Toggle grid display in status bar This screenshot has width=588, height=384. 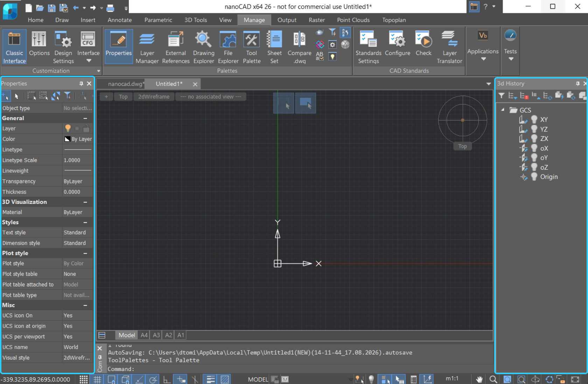(97, 379)
